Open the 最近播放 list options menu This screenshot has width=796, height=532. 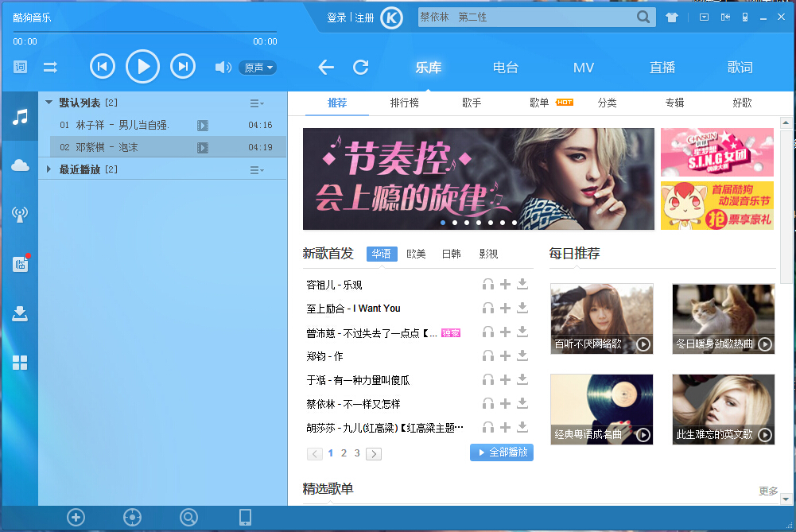click(x=257, y=170)
